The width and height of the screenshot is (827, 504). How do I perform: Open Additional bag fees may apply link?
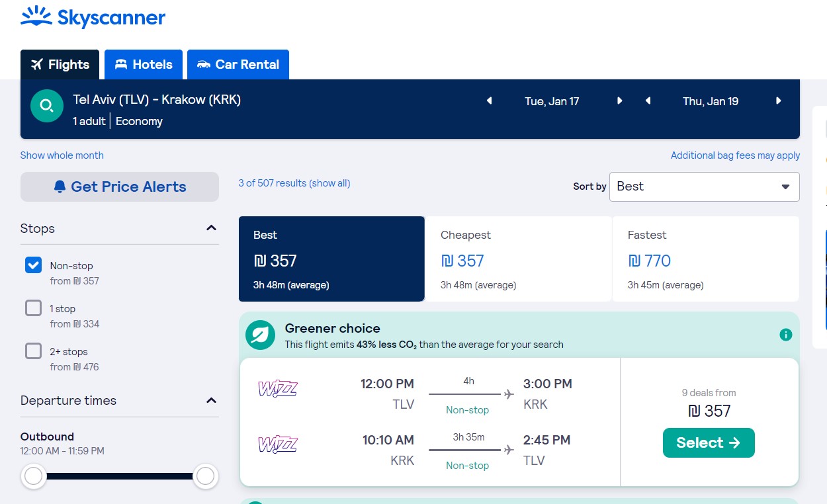(x=735, y=155)
